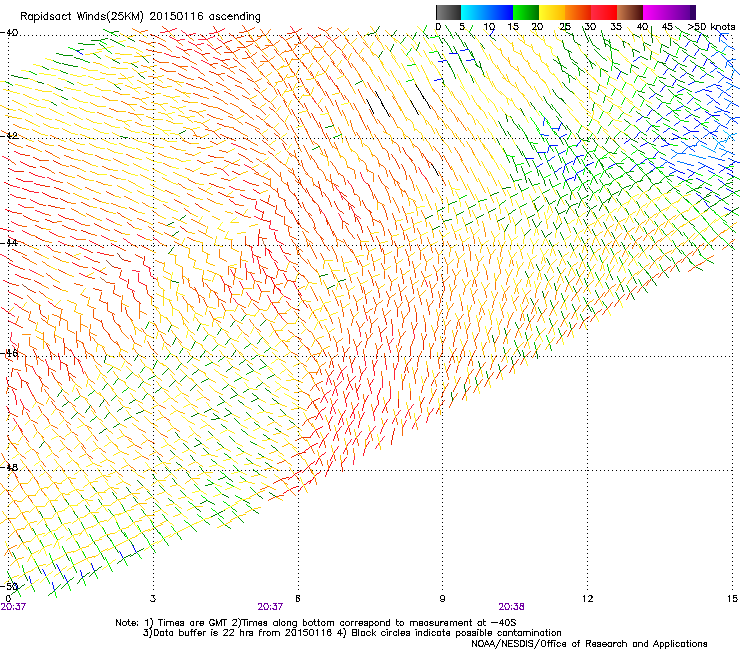Viewport: 740px width, 650px height.
Task: Select the yellow 20-25 knots legend swatch
Action: [552, 12]
